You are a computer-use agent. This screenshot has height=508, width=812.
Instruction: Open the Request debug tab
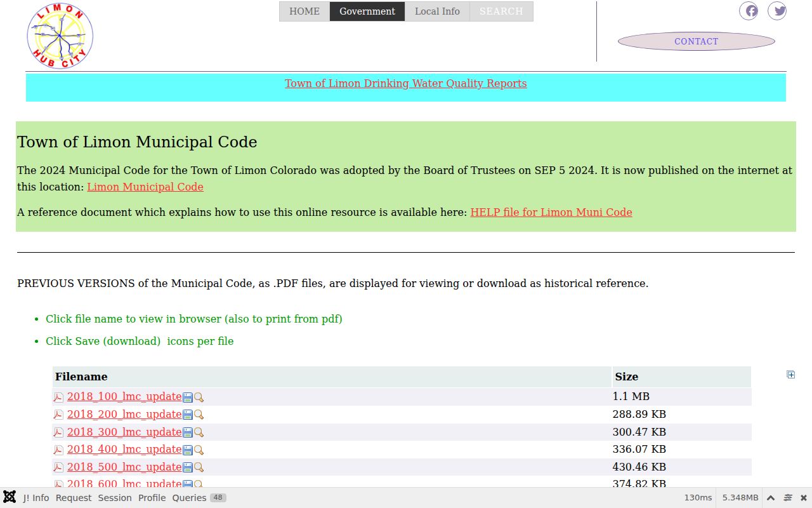[x=74, y=498]
